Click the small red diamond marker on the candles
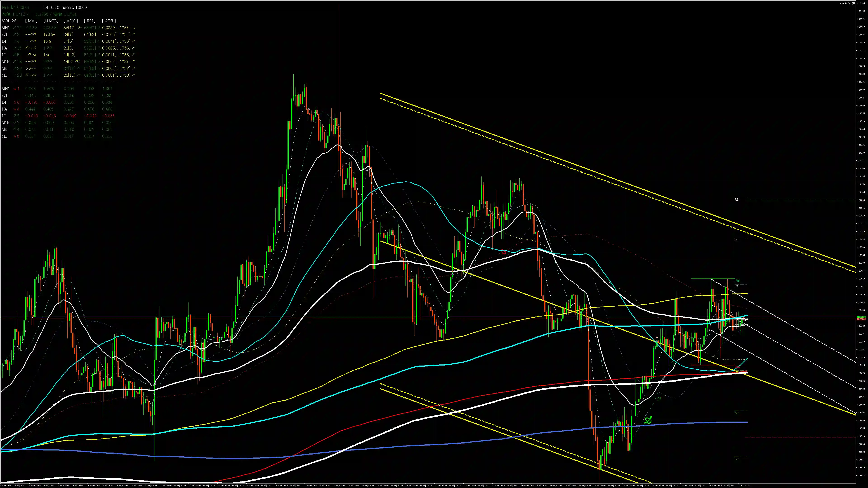 [657, 338]
